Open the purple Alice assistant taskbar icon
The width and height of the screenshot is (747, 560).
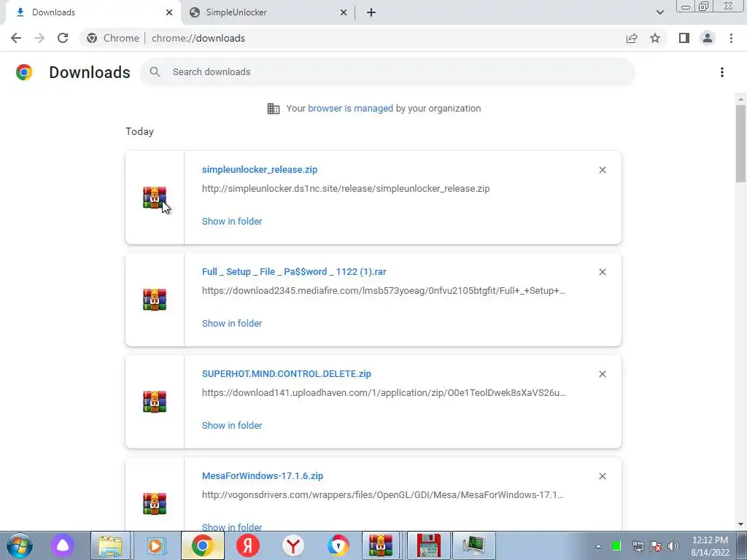(x=63, y=545)
